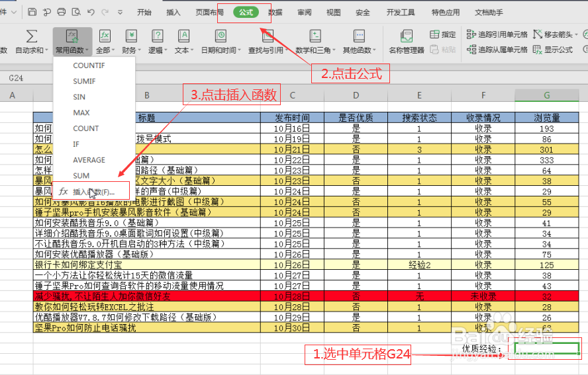Click the Redo arrow icon
The image size is (588, 375).
coord(105,12)
